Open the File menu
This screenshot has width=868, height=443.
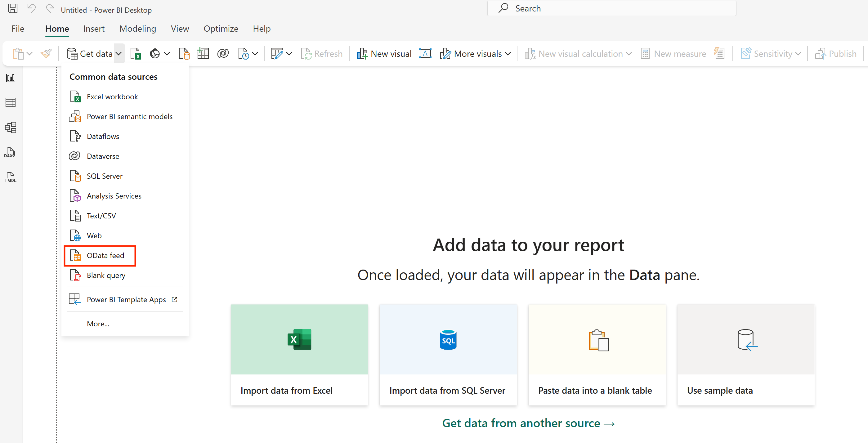coord(18,29)
